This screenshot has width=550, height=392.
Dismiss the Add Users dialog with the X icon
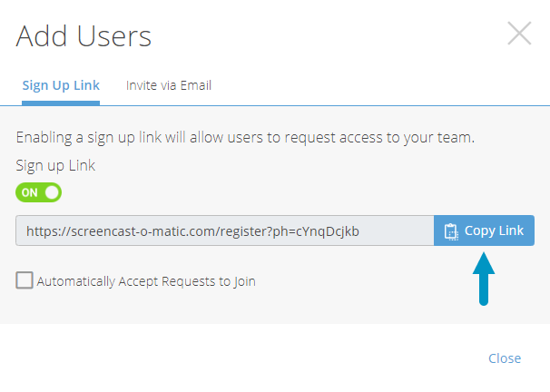(x=519, y=34)
